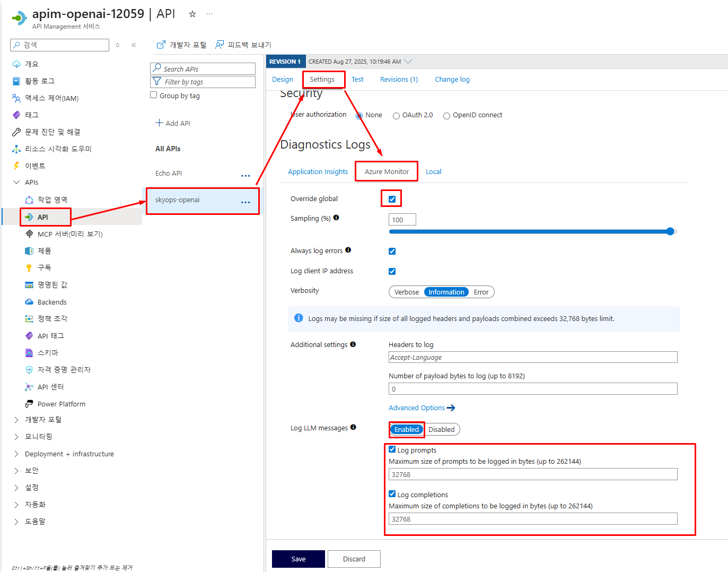
Task: Click the Sampling info icon
Action: coord(336,218)
